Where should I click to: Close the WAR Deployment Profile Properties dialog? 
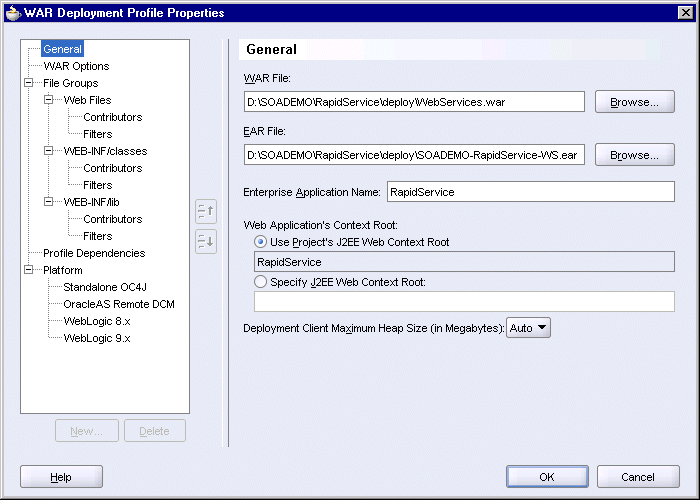686,12
